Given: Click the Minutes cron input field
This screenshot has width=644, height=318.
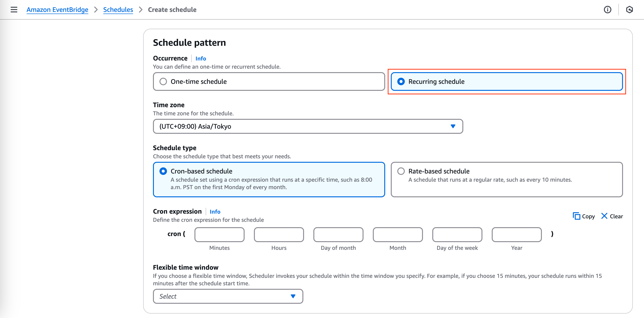Looking at the screenshot, I should [x=219, y=235].
